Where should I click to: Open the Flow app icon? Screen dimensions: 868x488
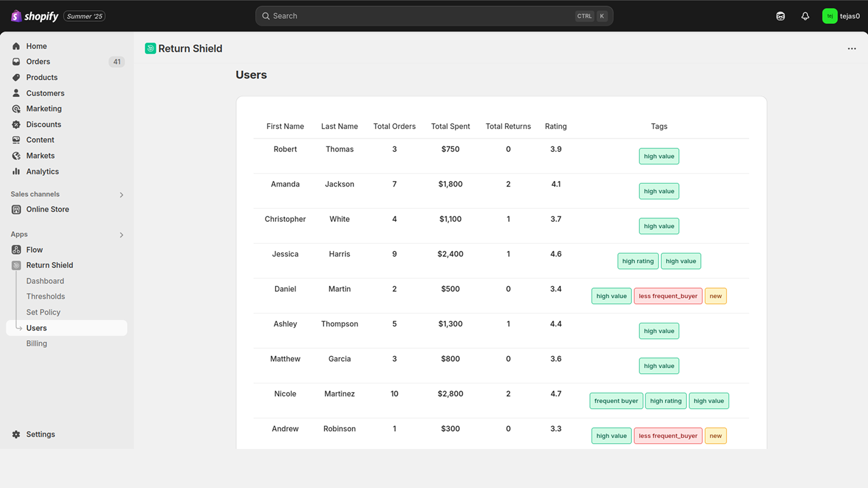(x=16, y=250)
